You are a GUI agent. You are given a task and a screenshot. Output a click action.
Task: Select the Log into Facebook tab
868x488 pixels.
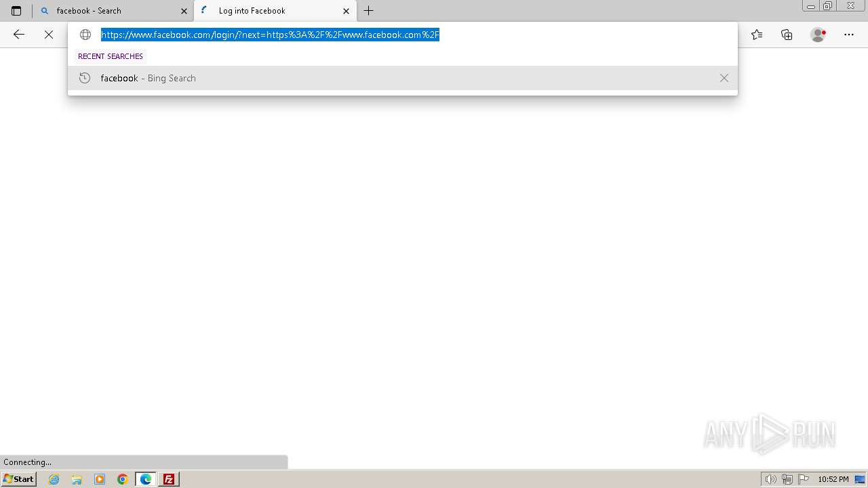[x=275, y=11]
